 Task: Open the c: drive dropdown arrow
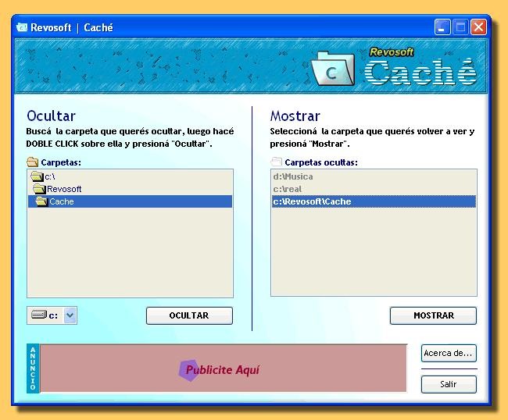(x=70, y=315)
